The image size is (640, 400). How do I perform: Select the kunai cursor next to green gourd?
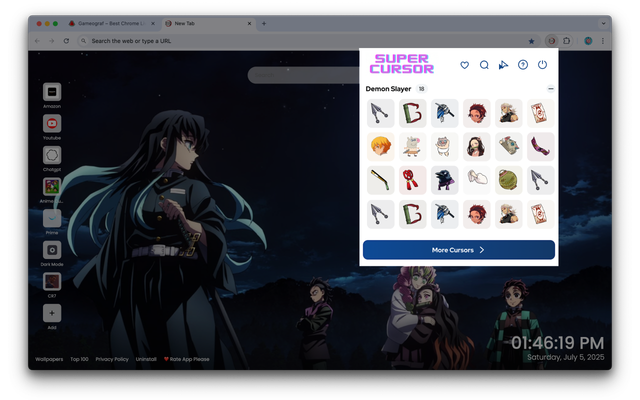tap(541, 180)
